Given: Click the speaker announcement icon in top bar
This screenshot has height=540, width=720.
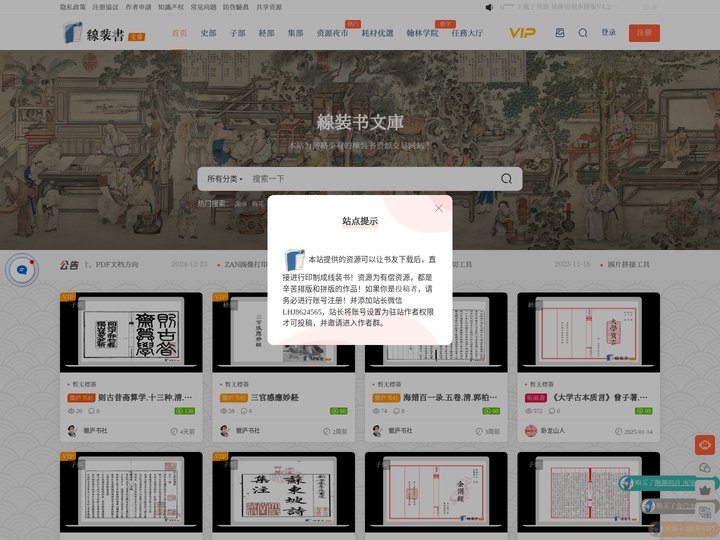Looking at the screenshot, I should click(489, 7).
